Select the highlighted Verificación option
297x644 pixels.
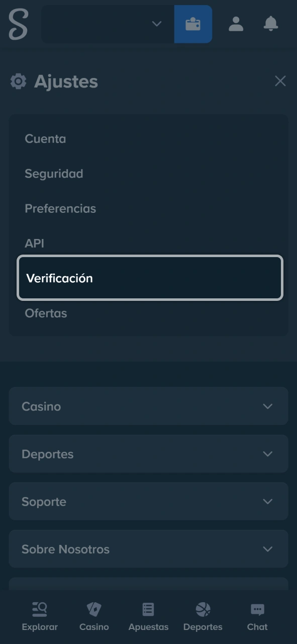pyautogui.click(x=60, y=278)
